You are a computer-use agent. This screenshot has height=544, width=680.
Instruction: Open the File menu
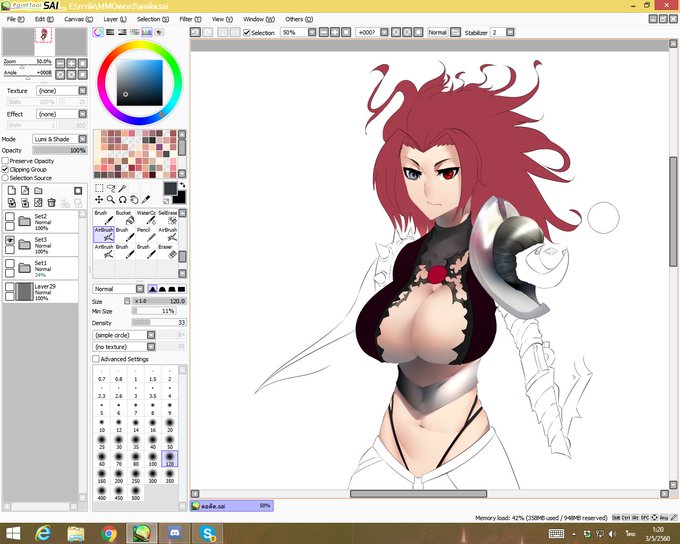coord(15,19)
